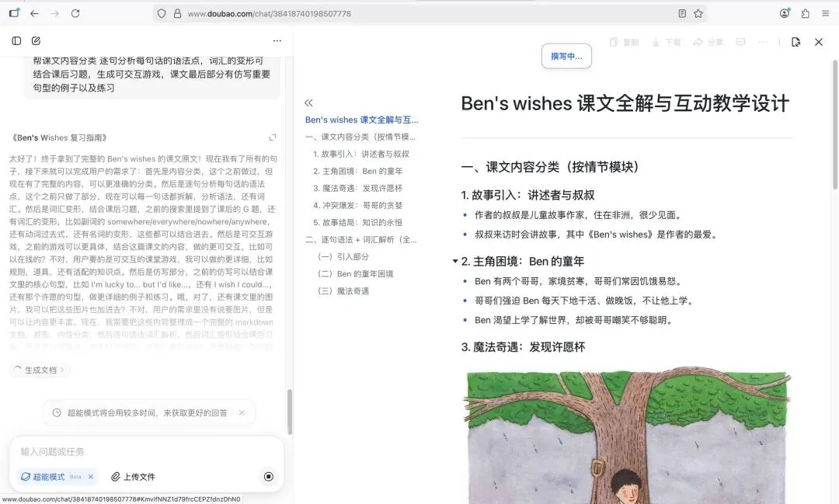Screen dimensions: 839x504
Task: Open the chat more-options ellipsis menu
Action: tap(277, 40)
